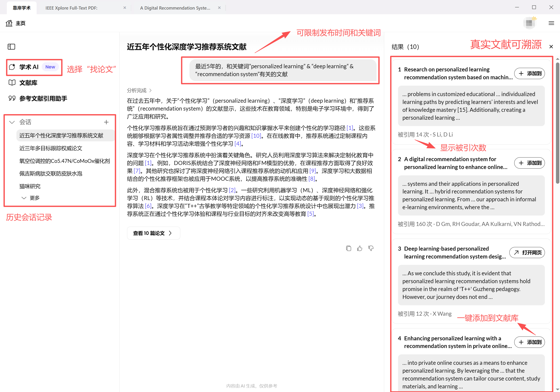This screenshot has height=392, width=560.
Task: Add paper 4 to library via 添加到
Action: (x=529, y=342)
